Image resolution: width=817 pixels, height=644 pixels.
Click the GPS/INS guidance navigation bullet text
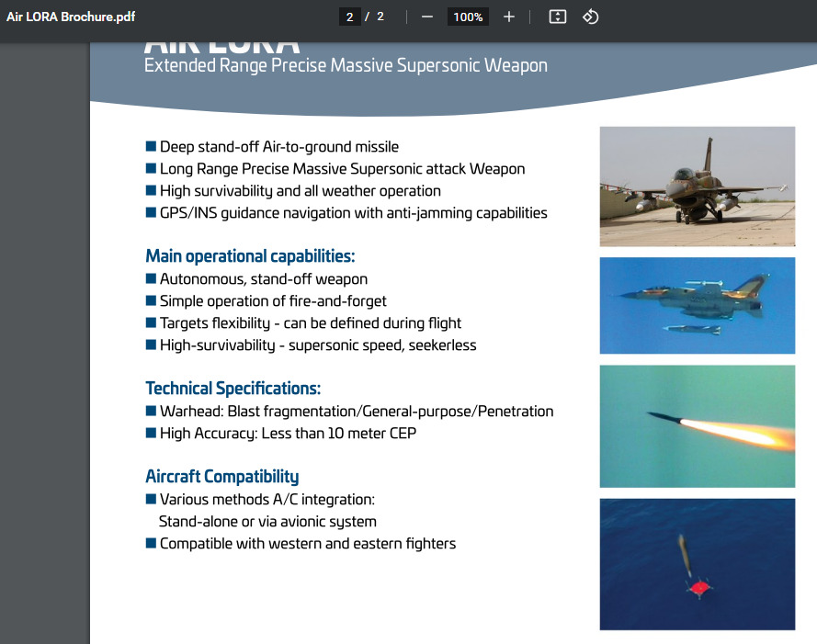(x=353, y=213)
